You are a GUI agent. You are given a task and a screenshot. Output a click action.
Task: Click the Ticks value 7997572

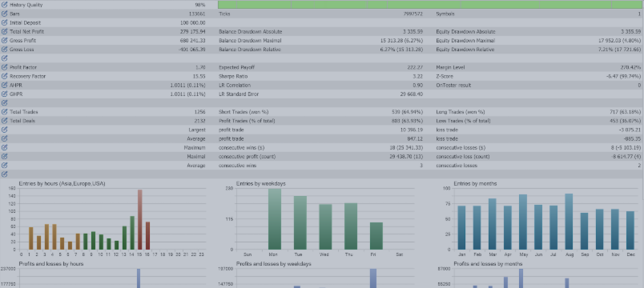[x=413, y=14]
